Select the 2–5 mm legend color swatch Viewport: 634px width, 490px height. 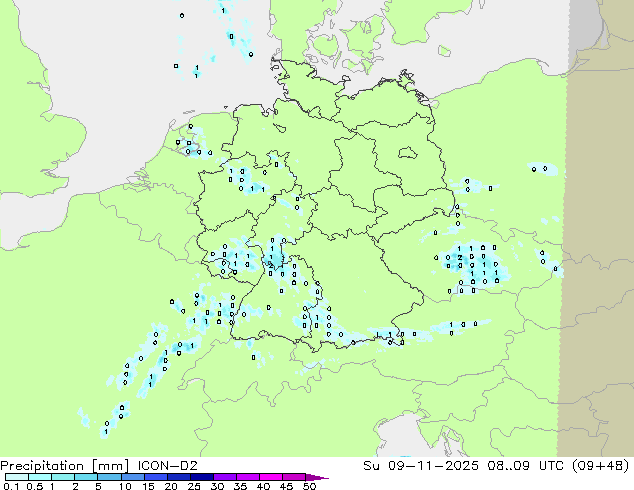[x=86, y=477]
